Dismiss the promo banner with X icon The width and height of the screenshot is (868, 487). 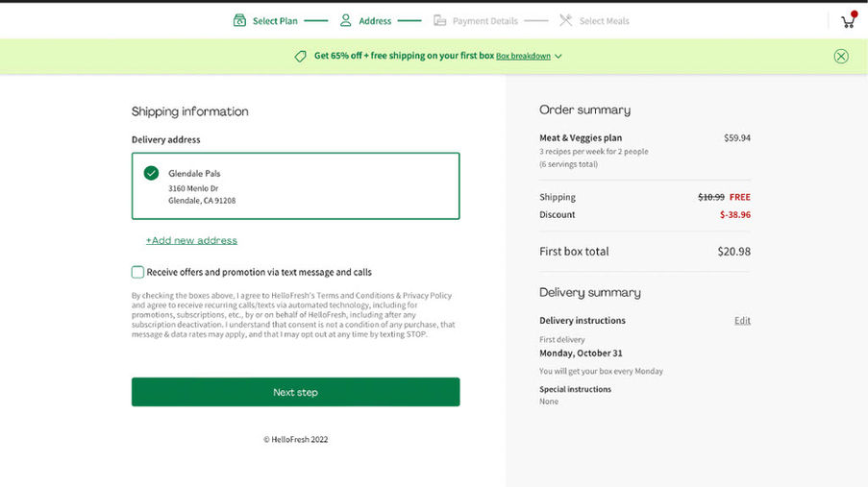841,57
